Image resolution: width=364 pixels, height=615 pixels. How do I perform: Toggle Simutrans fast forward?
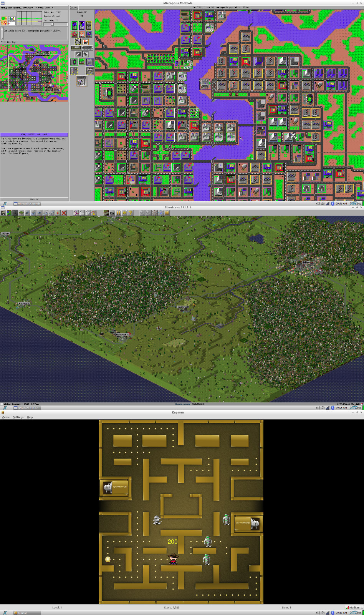coord(124,213)
